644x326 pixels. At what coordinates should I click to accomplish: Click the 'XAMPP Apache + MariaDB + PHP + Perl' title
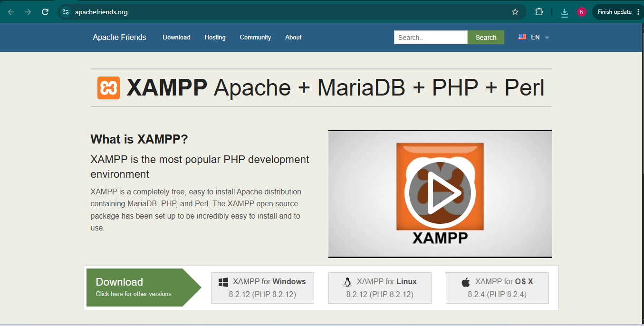click(335, 88)
